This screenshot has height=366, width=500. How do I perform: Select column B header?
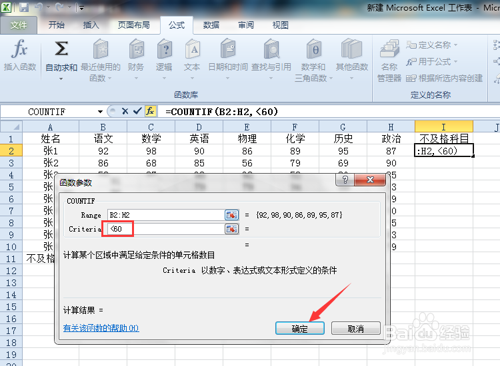103,127
